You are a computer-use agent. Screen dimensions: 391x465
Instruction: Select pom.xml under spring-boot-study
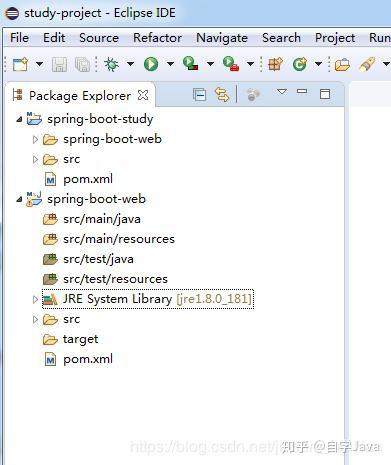click(x=88, y=179)
